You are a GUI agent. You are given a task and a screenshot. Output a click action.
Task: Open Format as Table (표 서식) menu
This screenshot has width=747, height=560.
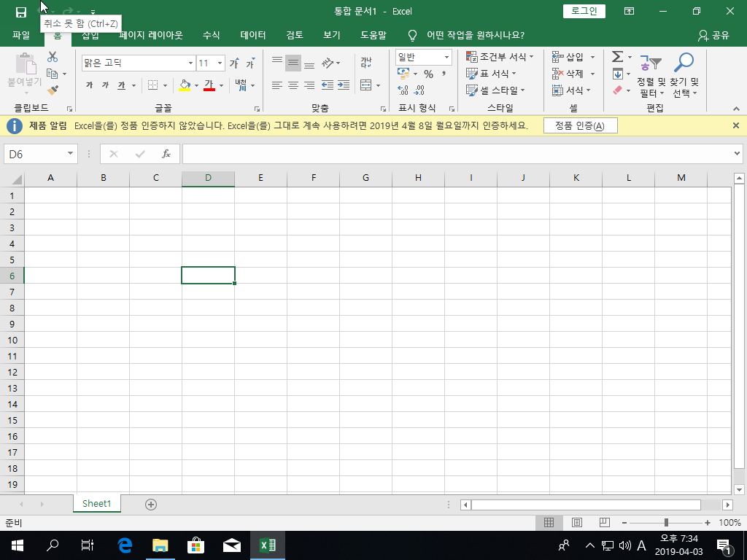point(491,74)
